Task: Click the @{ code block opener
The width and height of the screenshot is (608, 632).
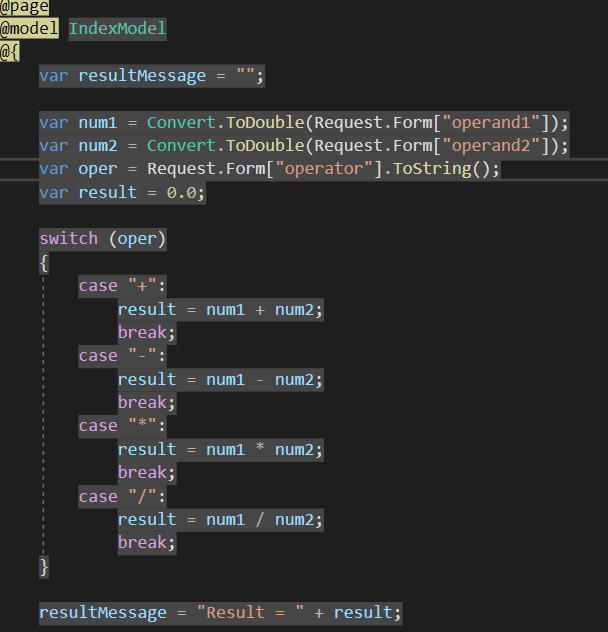Action: pyautogui.click(x=10, y=52)
